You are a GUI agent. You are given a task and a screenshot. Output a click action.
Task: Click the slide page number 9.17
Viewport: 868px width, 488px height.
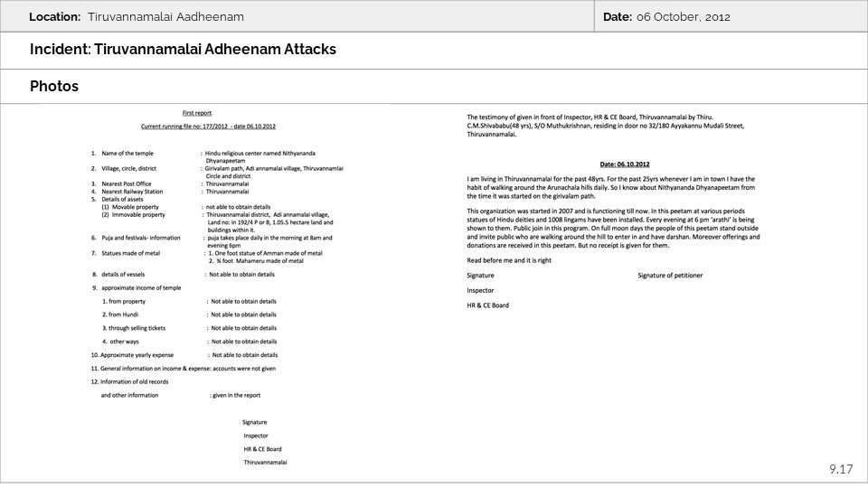pos(841,469)
